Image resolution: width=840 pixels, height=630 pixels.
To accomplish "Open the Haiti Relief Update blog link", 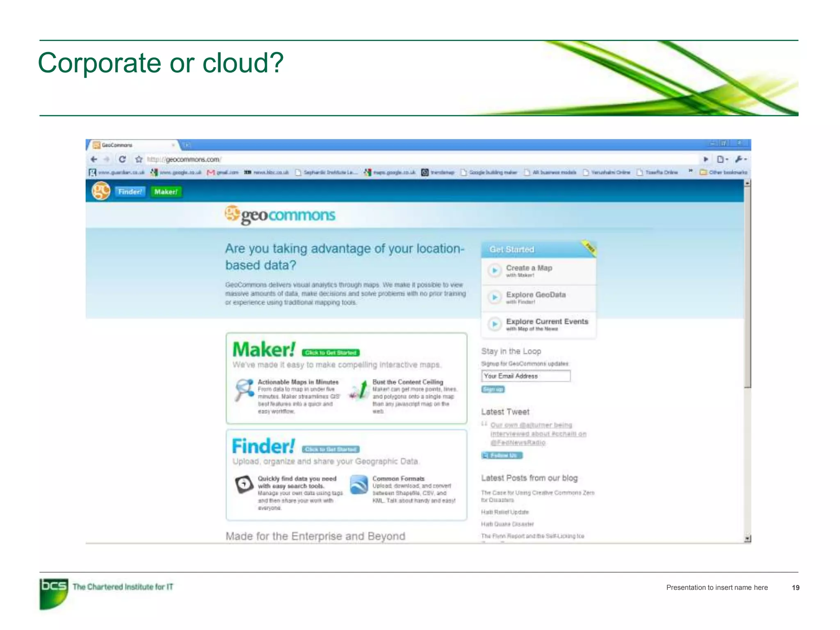I will 505,512.
